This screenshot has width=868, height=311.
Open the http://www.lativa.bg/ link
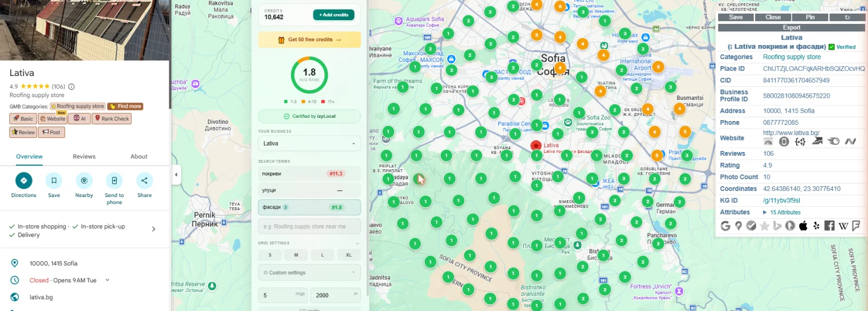tap(791, 132)
